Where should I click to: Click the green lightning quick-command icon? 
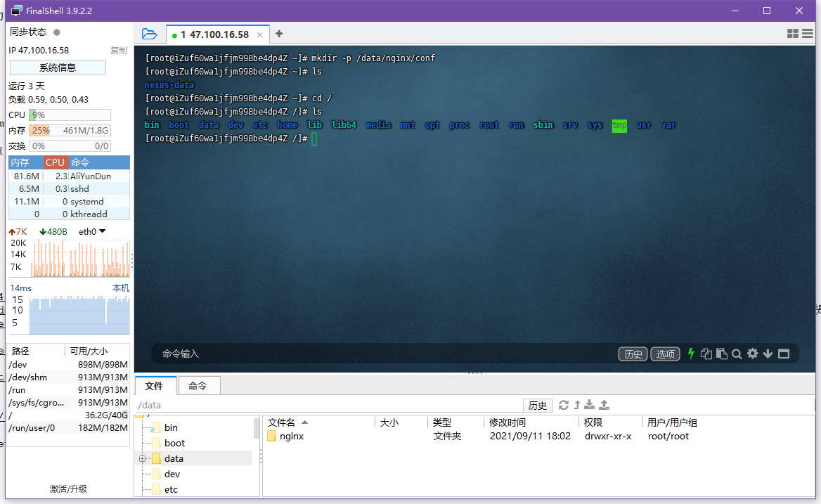[x=691, y=354]
